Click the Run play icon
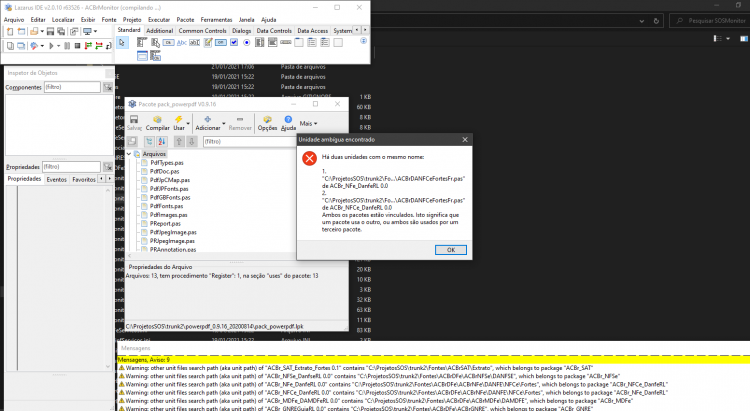 click(x=51, y=46)
